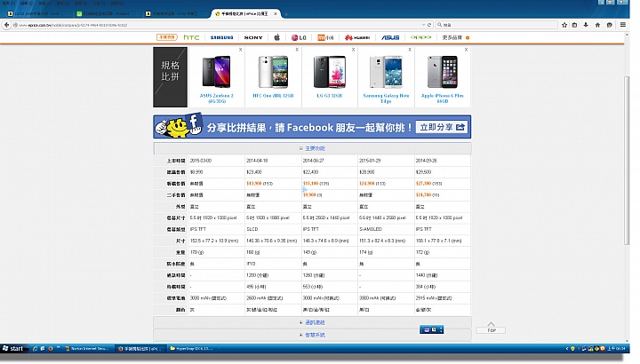Open the first menu in the menu bar
Viewport: 640px width, 364px height.
8,4
